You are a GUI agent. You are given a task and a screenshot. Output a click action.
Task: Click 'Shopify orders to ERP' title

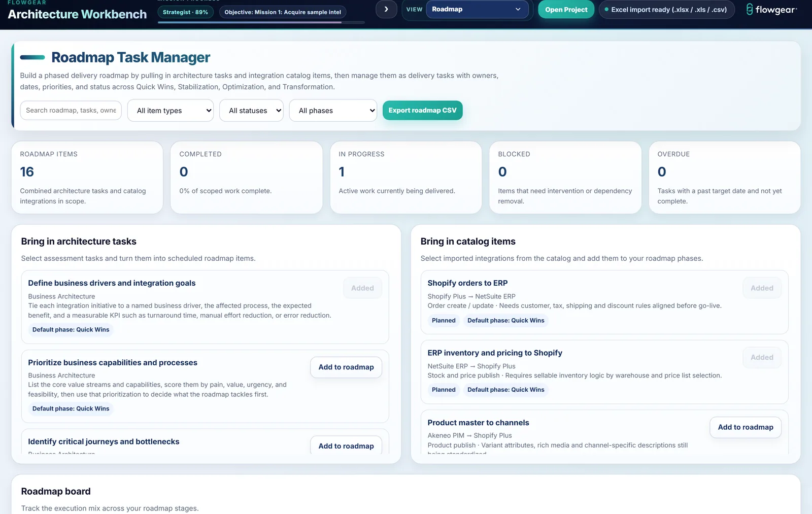[467, 283]
